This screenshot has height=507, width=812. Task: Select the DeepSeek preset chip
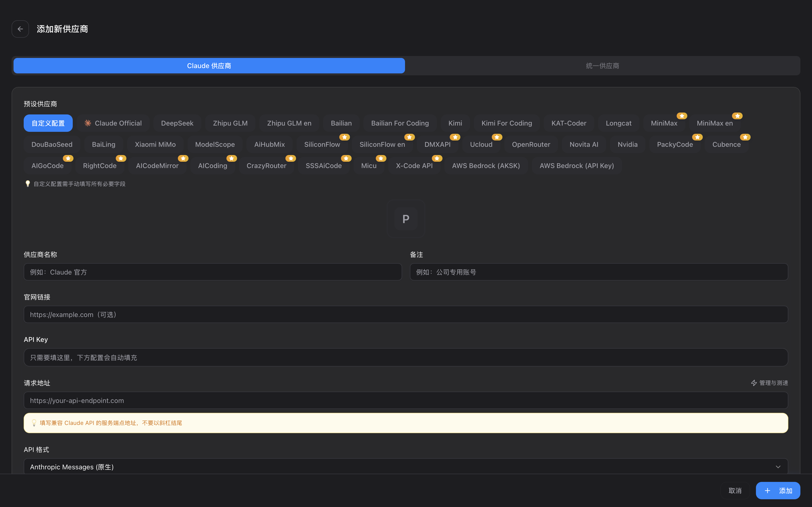pos(177,123)
